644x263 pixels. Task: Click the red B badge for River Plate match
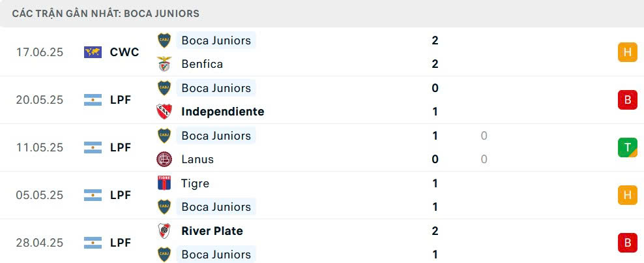(x=627, y=243)
